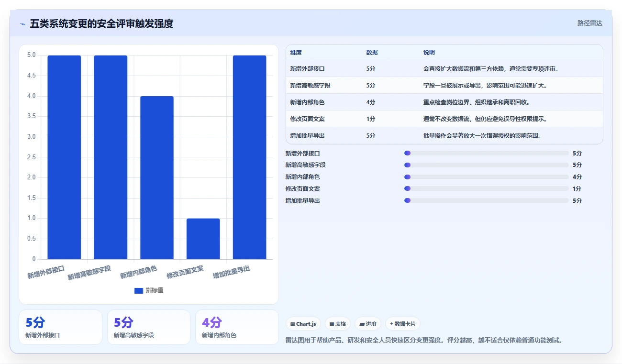Image resolution: width=622 pixels, height=364 pixels.
Task: Select the 新增高敏感字段 table row name
Action: point(310,86)
